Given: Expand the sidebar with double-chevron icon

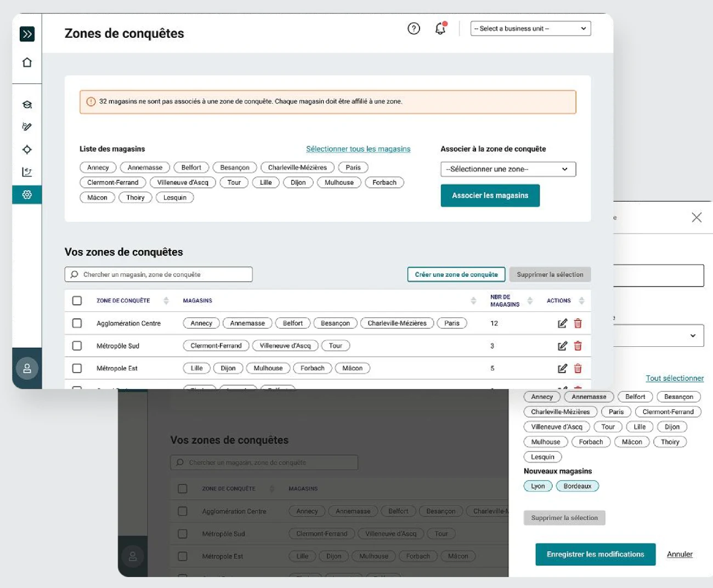Looking at the screenshot, I should [x=27, y=34].
